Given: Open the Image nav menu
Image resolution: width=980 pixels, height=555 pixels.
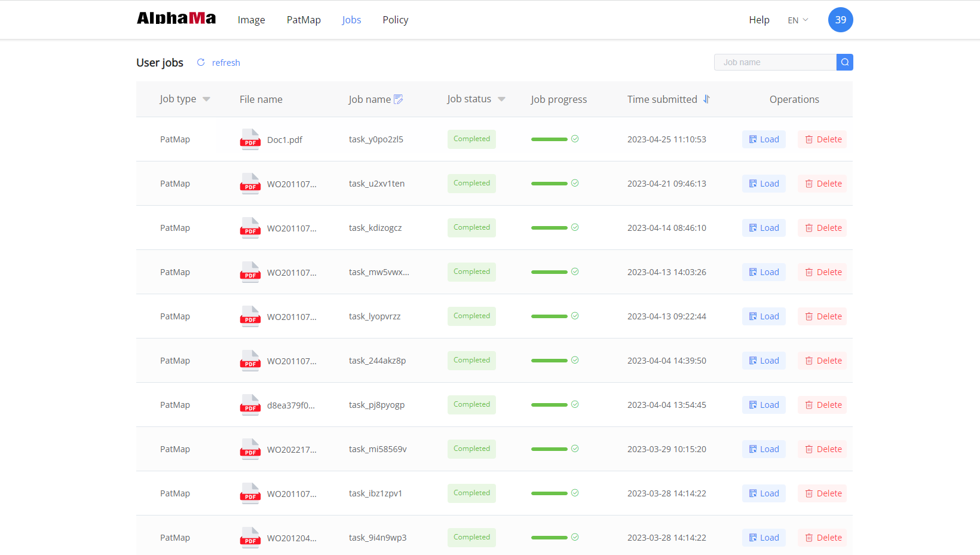Looking at the screenshot, I should pos(251,20).
